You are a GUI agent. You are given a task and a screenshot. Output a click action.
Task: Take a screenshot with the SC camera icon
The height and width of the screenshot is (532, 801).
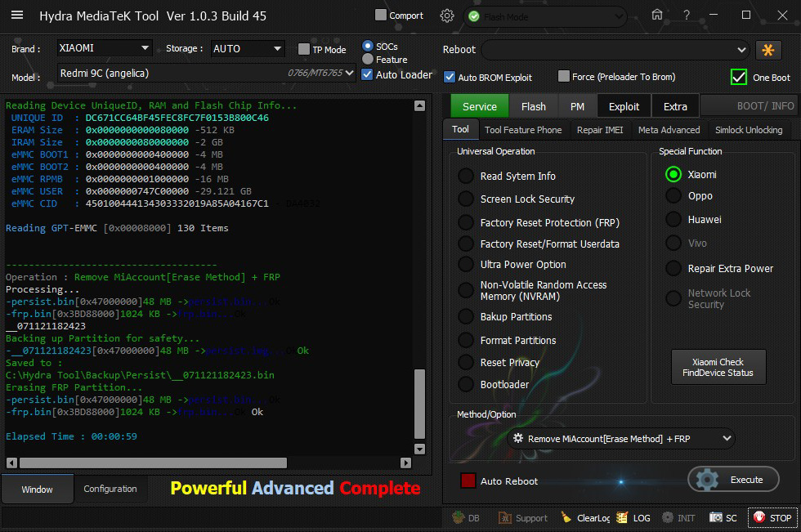715,518
